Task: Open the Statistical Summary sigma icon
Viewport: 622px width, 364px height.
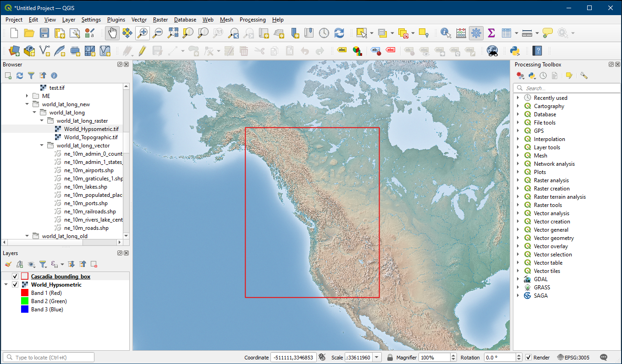Action: (x=491, y=33)
